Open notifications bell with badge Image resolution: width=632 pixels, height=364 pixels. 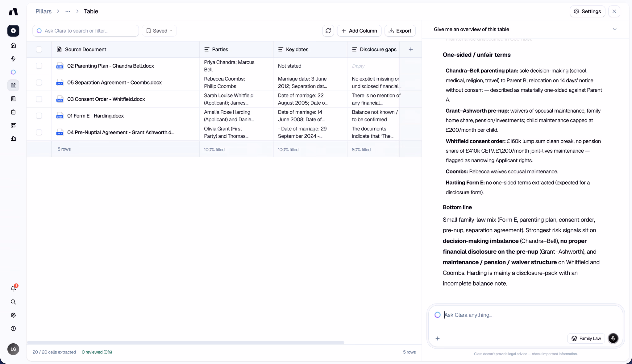[x=13, y=288]
